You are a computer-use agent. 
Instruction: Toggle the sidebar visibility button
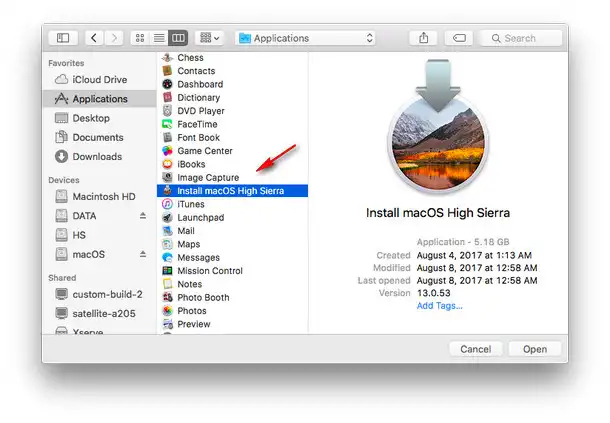[63, 38]
